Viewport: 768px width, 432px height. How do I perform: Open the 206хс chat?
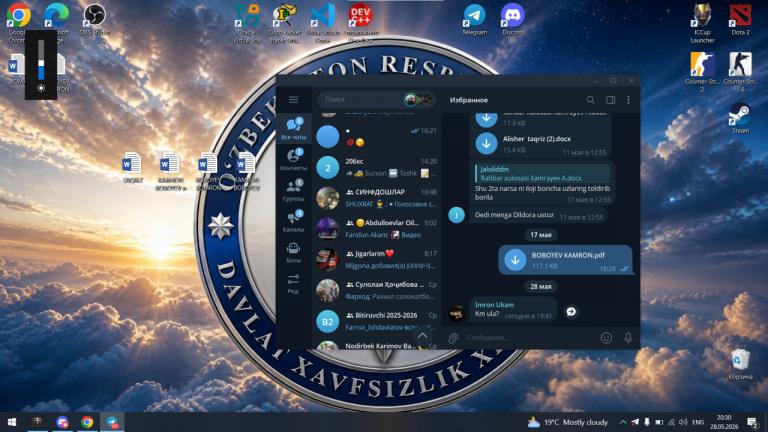tap(376, 167)
